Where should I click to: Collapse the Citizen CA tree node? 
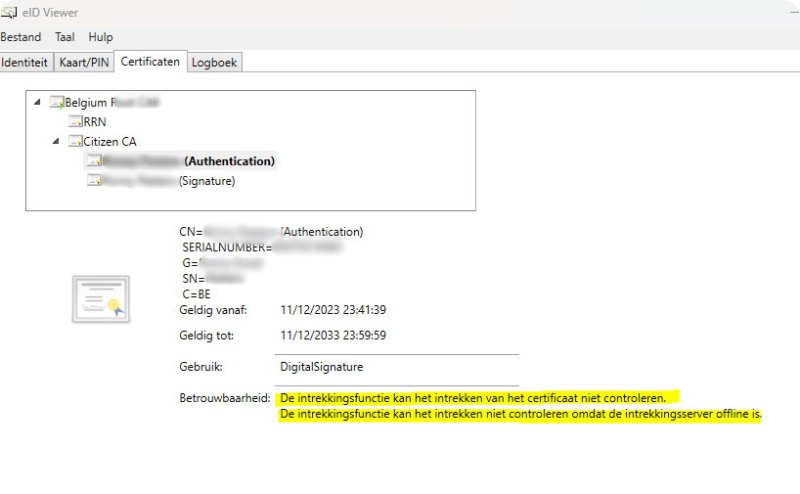56,141
